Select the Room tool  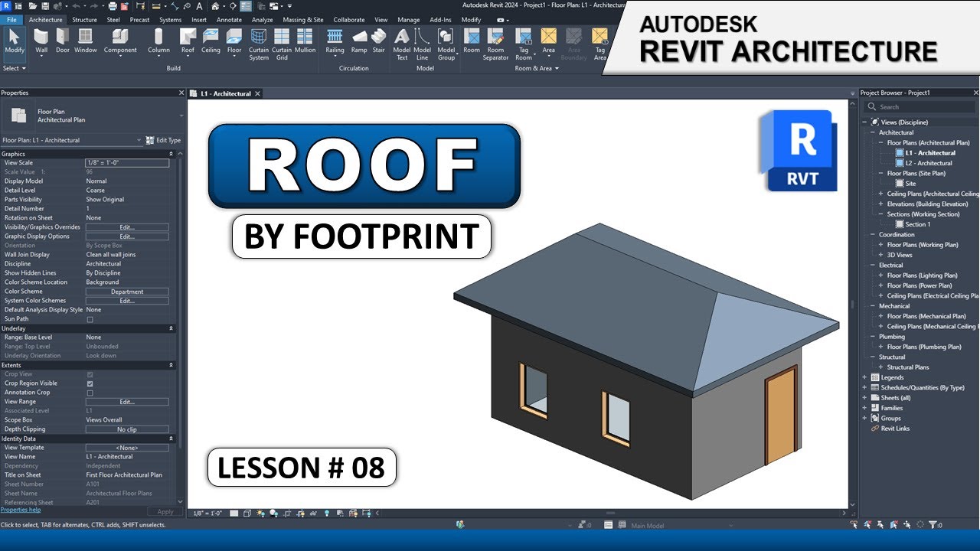pos(472,41)
